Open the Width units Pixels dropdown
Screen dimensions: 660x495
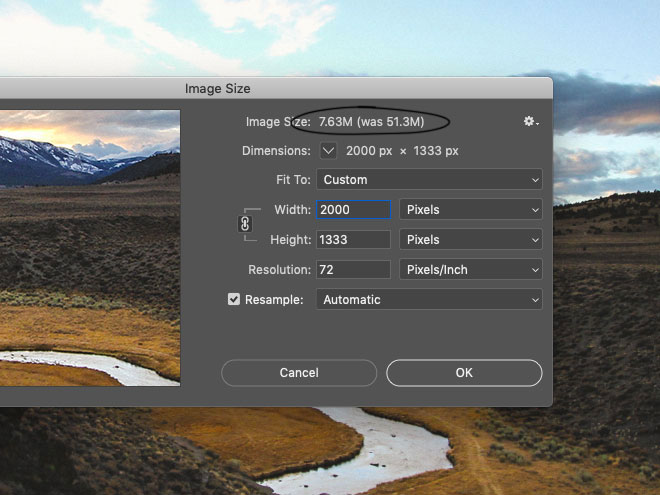pos(471,210)
